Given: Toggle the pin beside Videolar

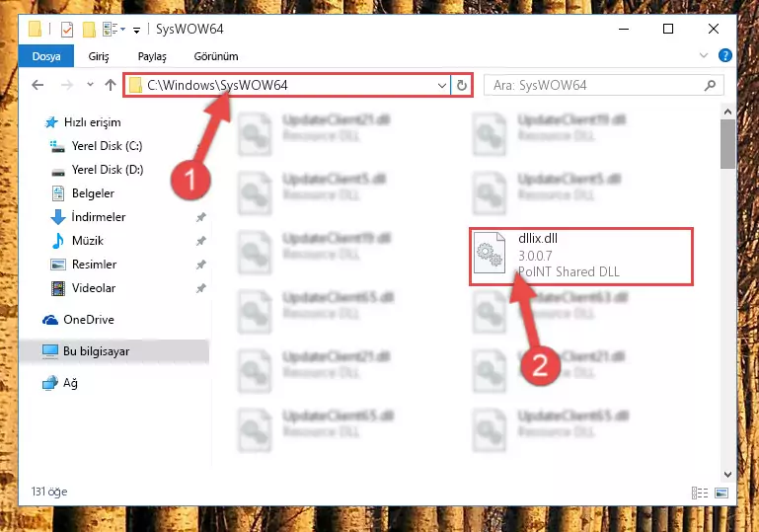Looking at the screenshot, I should 201,288.
